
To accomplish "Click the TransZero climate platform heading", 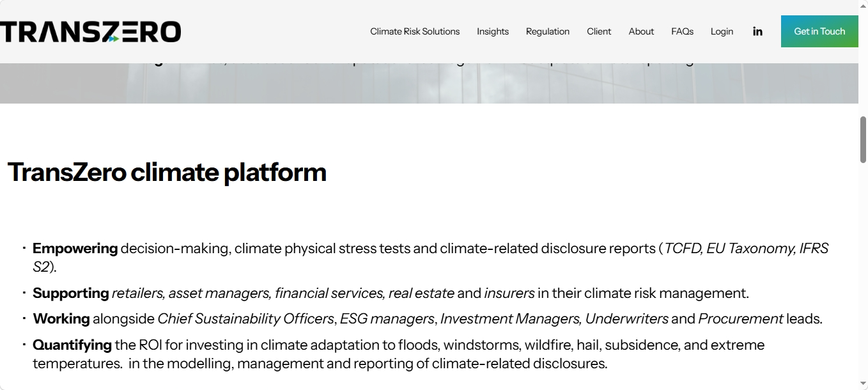I will pyautogui.click(x=167, y=172).
